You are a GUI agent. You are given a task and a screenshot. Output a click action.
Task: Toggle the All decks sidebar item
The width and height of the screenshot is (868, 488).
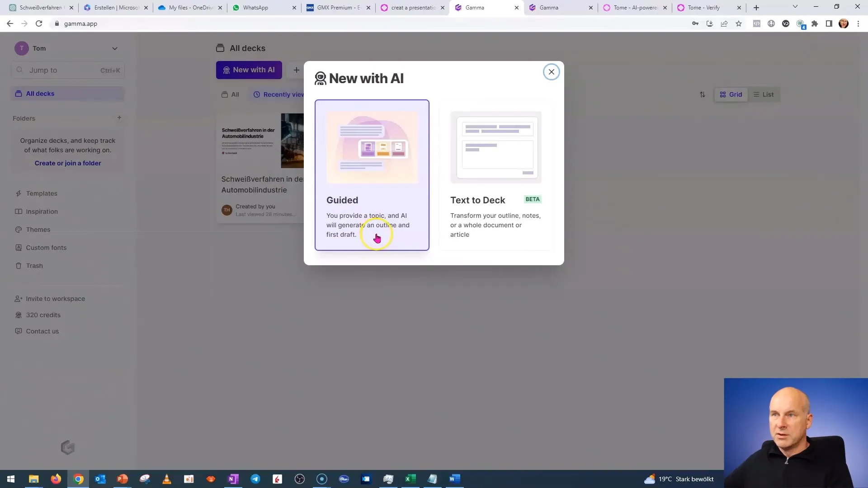point(39,94)
